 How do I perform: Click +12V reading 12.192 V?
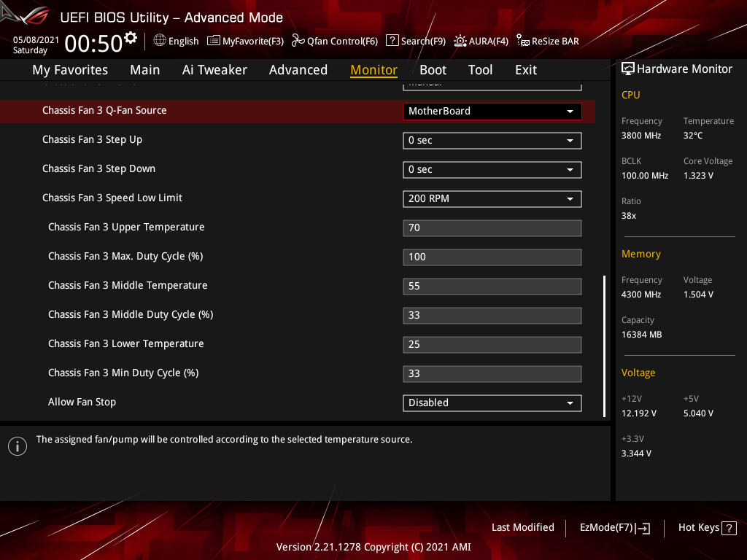point(638,413)
